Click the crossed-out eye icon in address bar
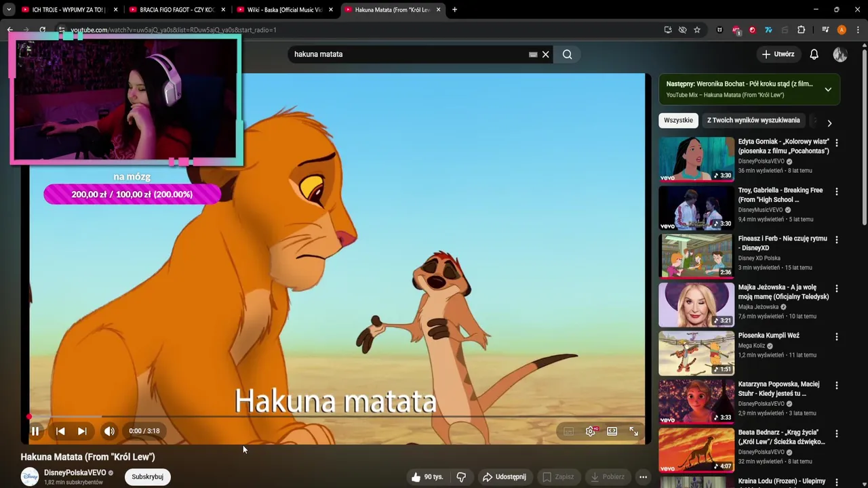 [682, 30]
